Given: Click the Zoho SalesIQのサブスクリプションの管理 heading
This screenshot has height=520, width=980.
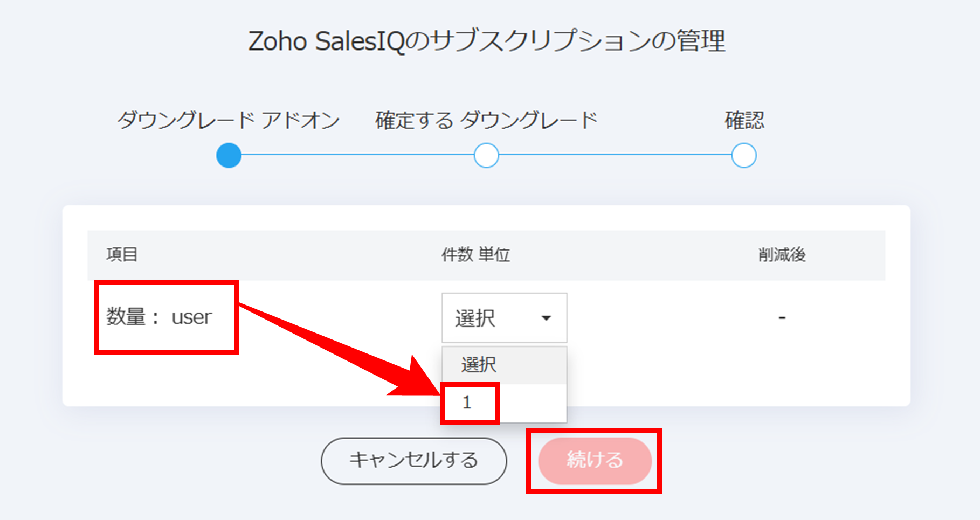Looking at the screenshot, I should pos(487,41).
